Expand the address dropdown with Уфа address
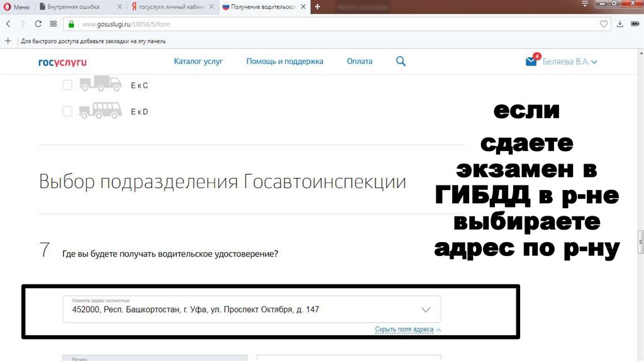Viewport: 644px width, 361px height. coord(425,309)
